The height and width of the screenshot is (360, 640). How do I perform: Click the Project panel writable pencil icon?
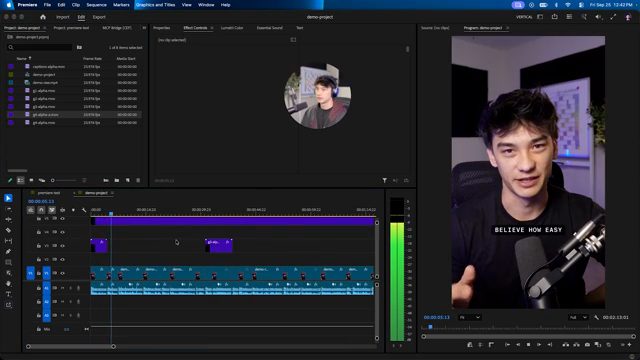tap(10, 180)
